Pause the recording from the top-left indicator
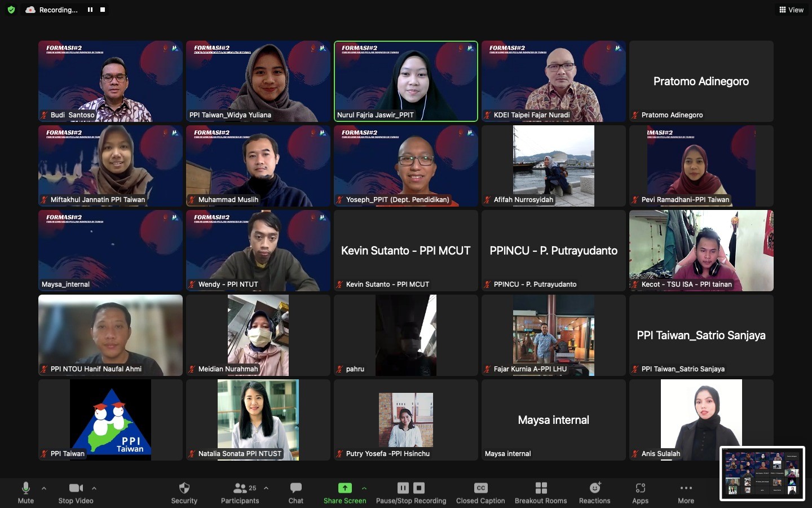The image size is (812, 508). click(90, 10)
